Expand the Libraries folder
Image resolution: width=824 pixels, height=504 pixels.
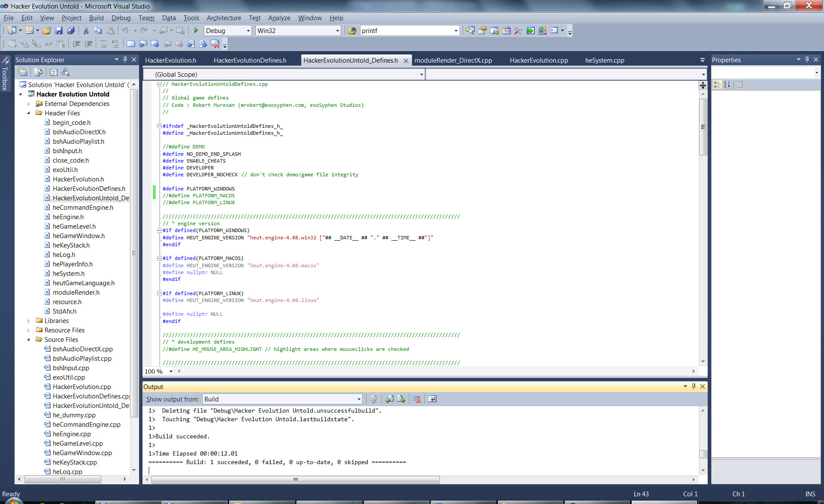tap(28, 320)
